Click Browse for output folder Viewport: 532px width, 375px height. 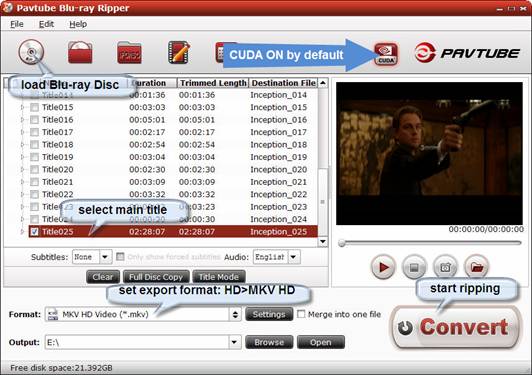pyautogui.click(x=269, y=342)
